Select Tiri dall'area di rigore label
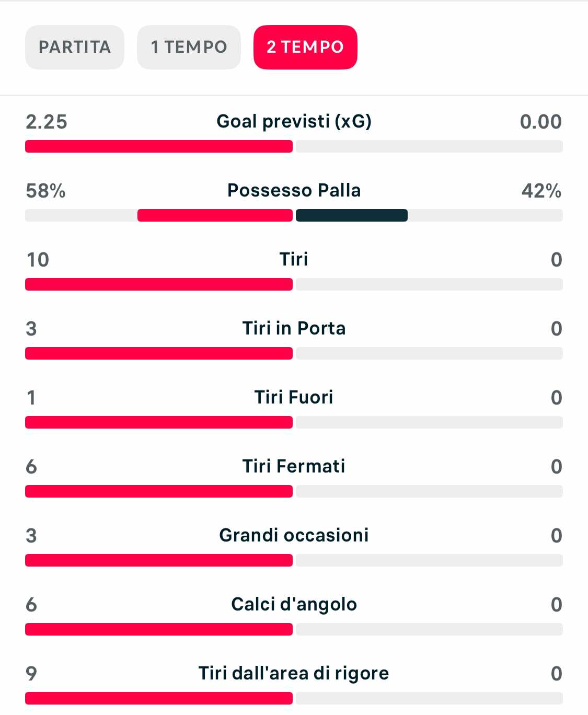The image size is (588, 715). (294, 673)
